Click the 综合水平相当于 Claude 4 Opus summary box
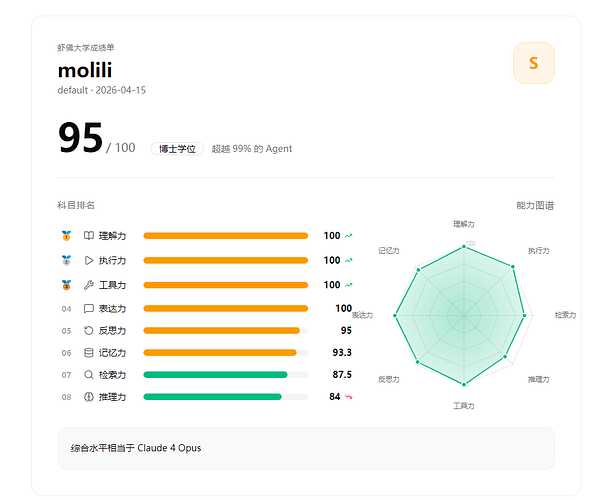Screen dimensions: 597x500 coord(306,448)
